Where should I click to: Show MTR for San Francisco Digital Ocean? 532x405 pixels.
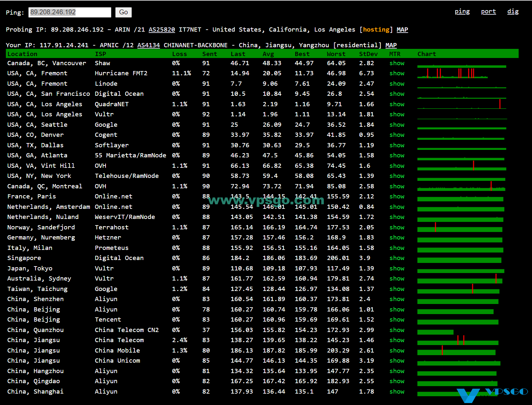click(397, 94)
